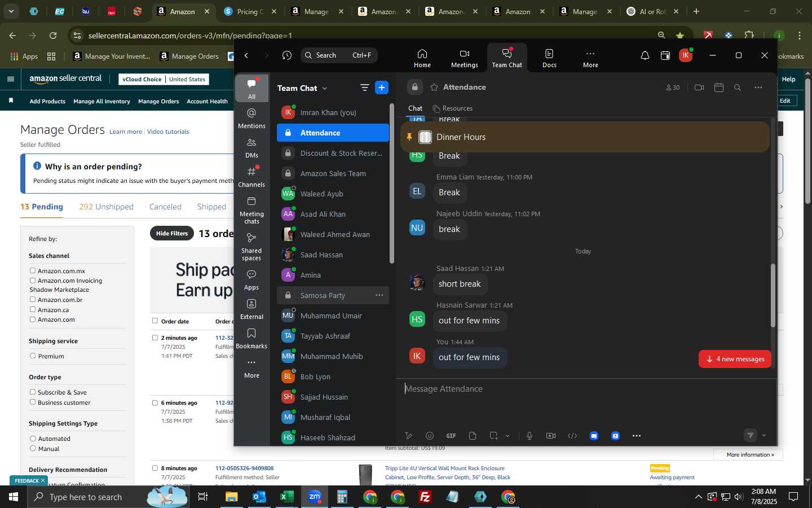Open DMs in Zoom sidebar

[x=251, y=148]
